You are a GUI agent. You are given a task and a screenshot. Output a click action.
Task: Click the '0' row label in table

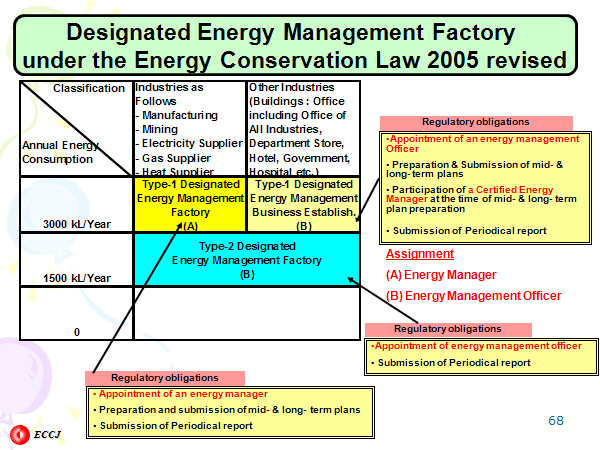pos(77,332)
